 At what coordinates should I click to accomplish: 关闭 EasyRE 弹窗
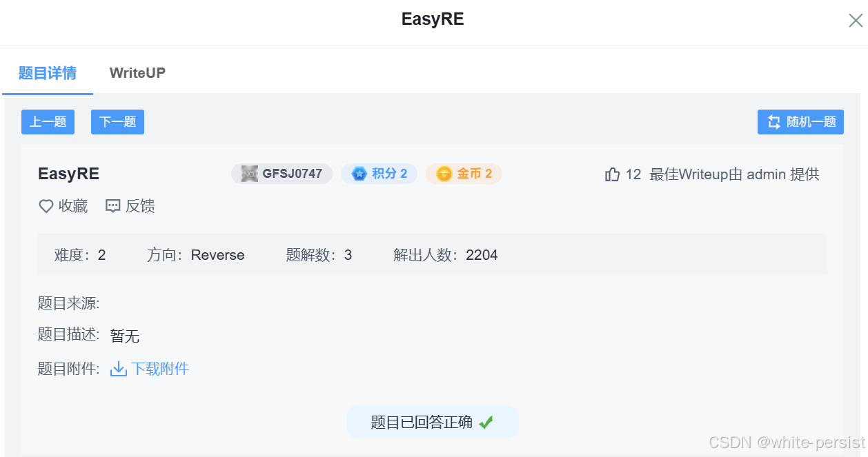855,20
